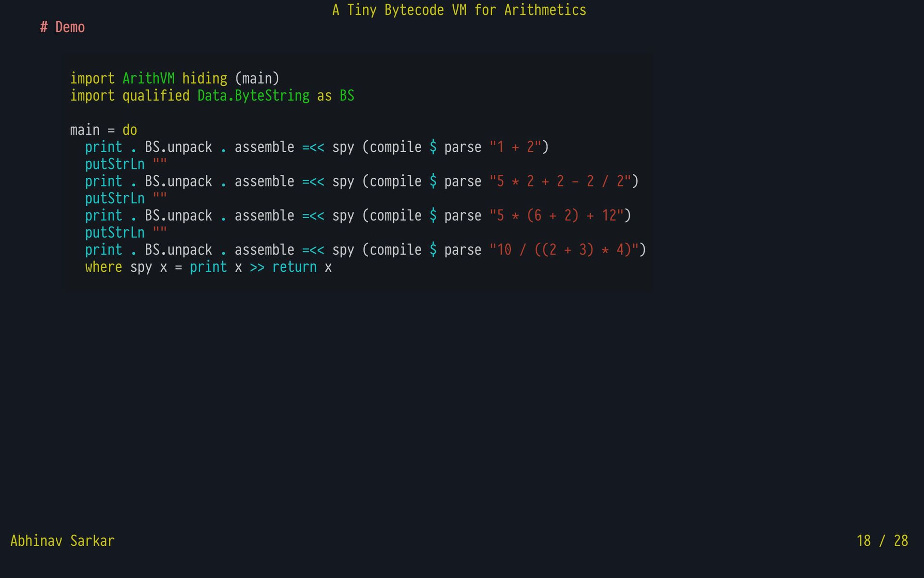Click the ArithVM module name
924x578 pixels.
point(148,79)
